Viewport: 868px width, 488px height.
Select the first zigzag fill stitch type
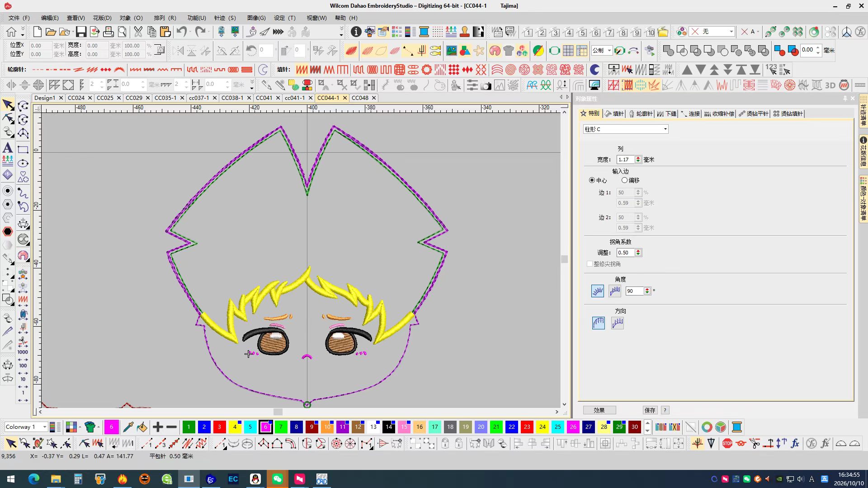coord(302,70)
